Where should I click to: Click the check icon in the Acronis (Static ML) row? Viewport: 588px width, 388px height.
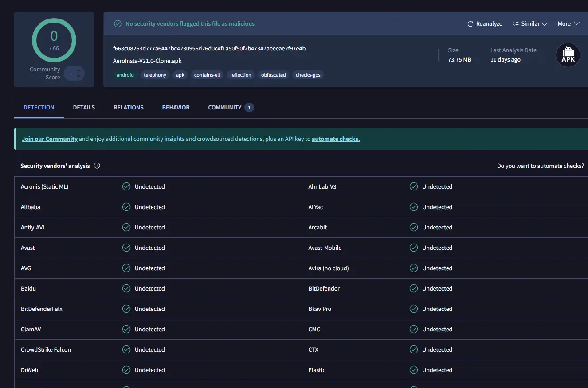click(126, 187)
